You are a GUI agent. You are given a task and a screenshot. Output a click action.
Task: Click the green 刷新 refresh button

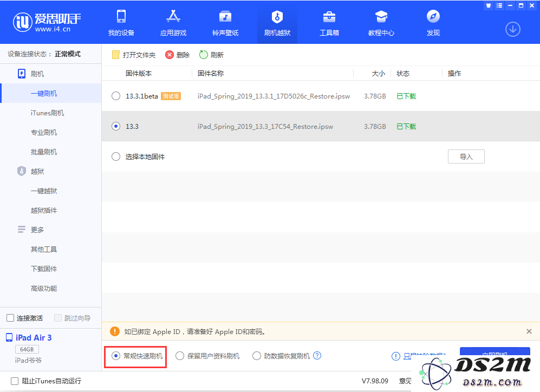tap(211, 55)
